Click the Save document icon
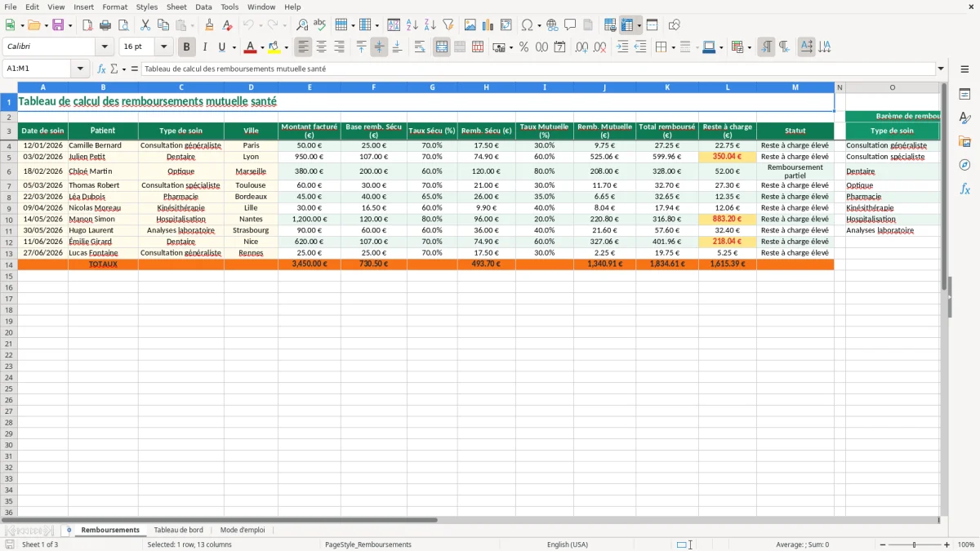Image resolution: width=980 pixels, height=551 pixels. [x=58, y=25]
